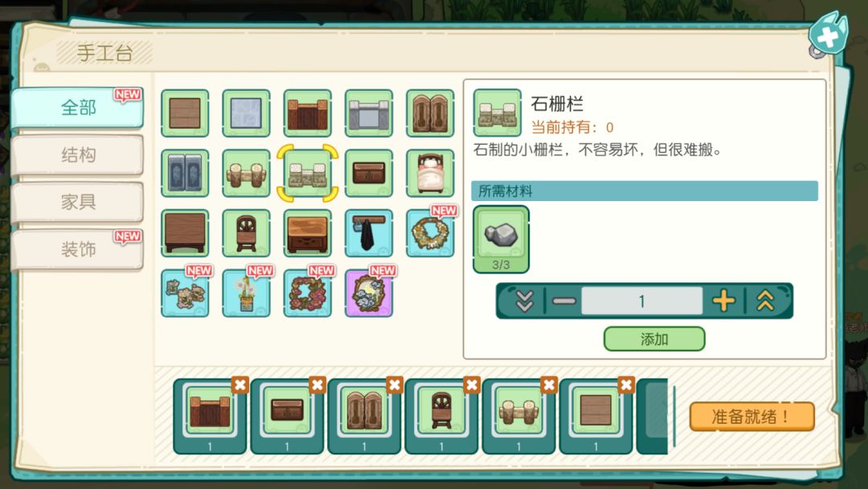Select the pink flower wreath recipe
Image resolution: width=868 pixels, height=489 pixels.
pos(307,293)
